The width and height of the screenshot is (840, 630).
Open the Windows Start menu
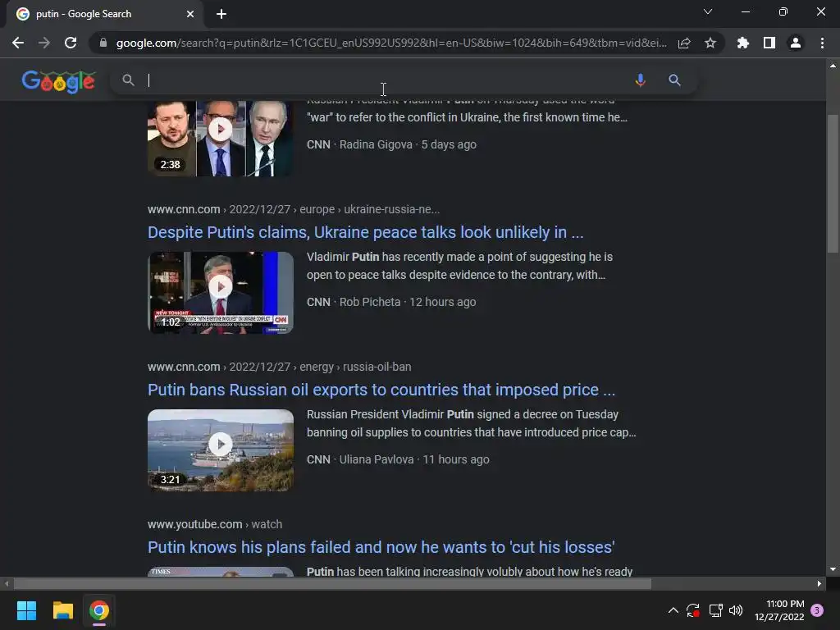[x=26, y=610]
